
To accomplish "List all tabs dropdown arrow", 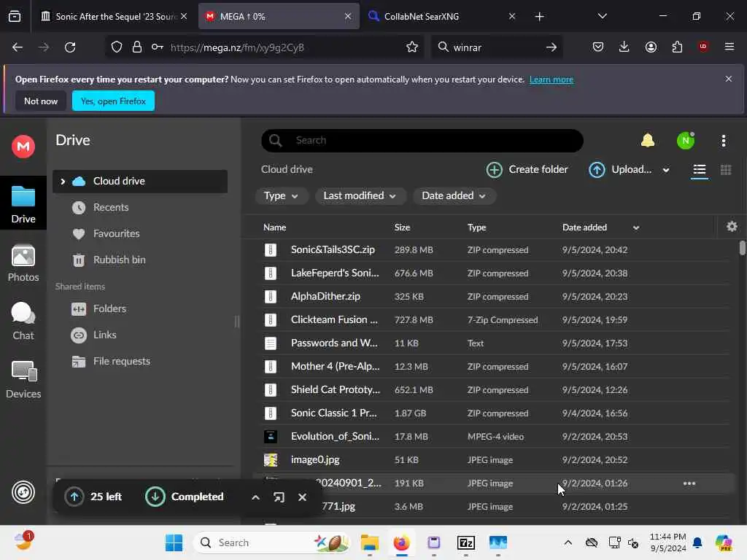I will pyautogui.click(x=602, y=16).
